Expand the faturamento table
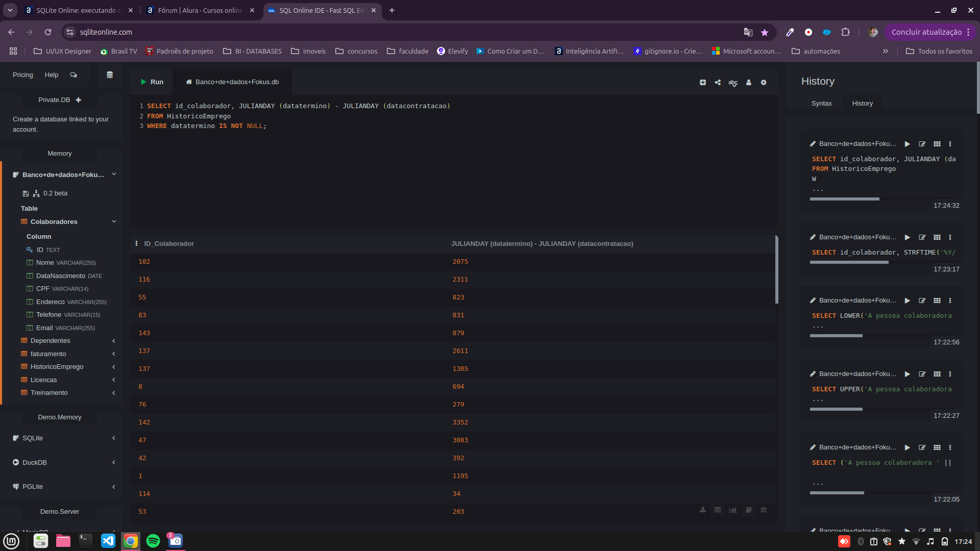This screenshot has width=980, height=551. click(x=114, y=354)
